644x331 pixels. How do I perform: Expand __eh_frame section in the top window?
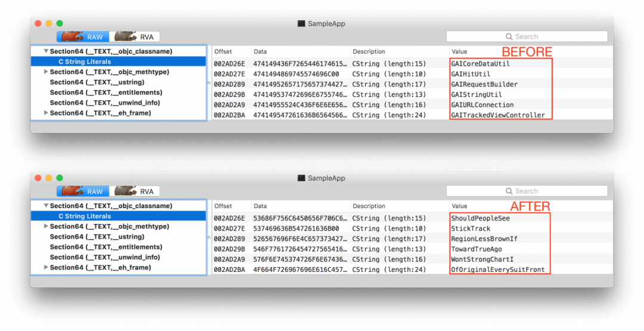(x=46, y=113)
